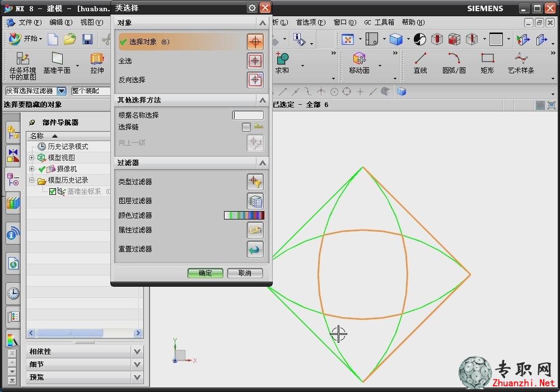Open the Edit (编辑) menu

[x=60, y=22]
